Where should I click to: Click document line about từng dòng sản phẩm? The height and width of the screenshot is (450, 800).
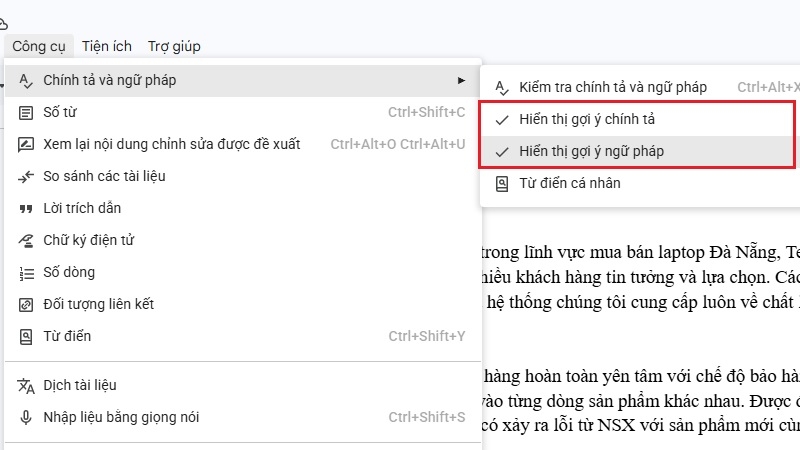(x=640, y=402)
